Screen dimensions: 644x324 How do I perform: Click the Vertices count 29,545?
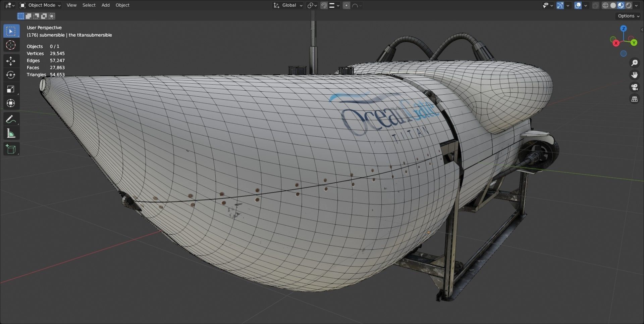57,53
